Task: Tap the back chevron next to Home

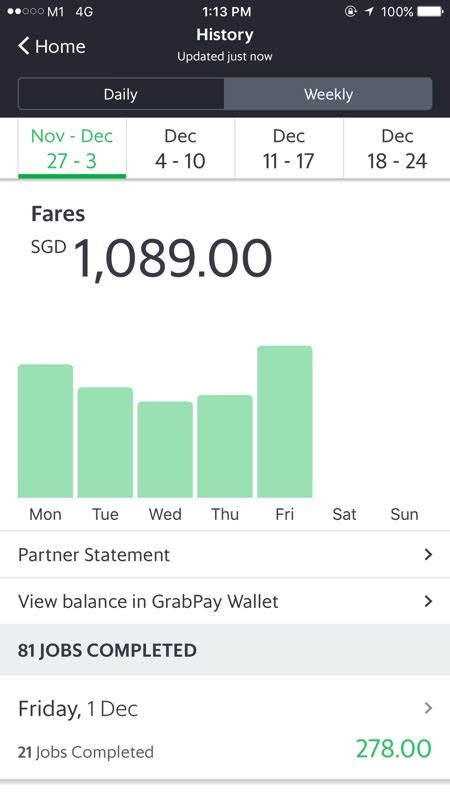Action: [x=24, y=46]
